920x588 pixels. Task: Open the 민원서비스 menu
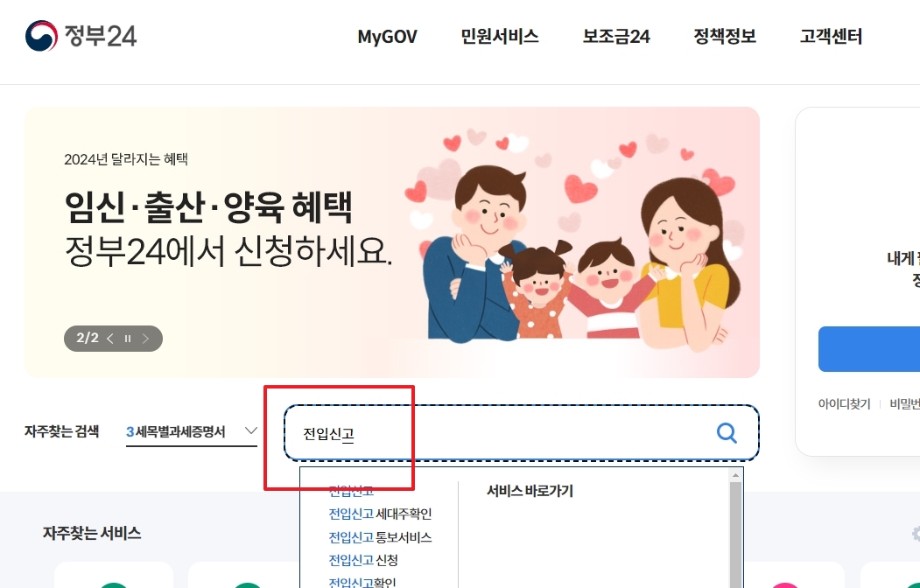tap(499, 37)
